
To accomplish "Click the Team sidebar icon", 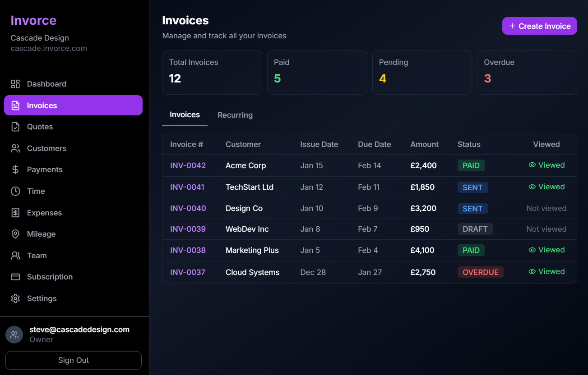I will click(x=15, y=256).
